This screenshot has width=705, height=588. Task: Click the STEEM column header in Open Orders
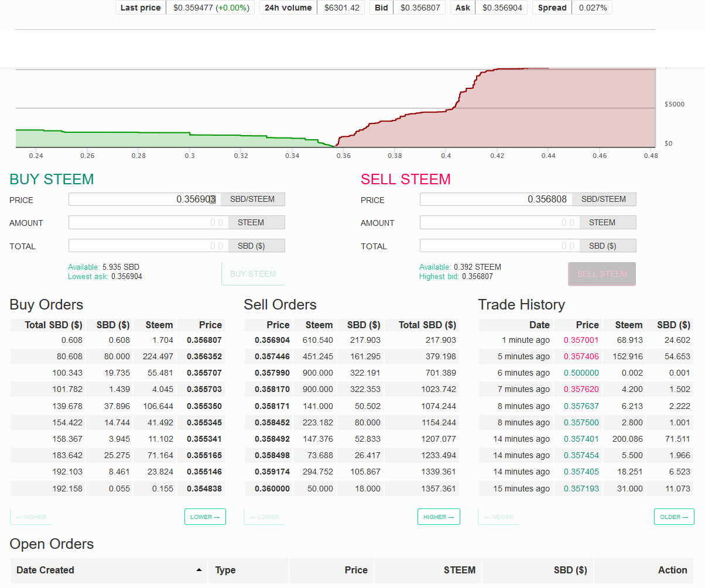tap(428, 570)
